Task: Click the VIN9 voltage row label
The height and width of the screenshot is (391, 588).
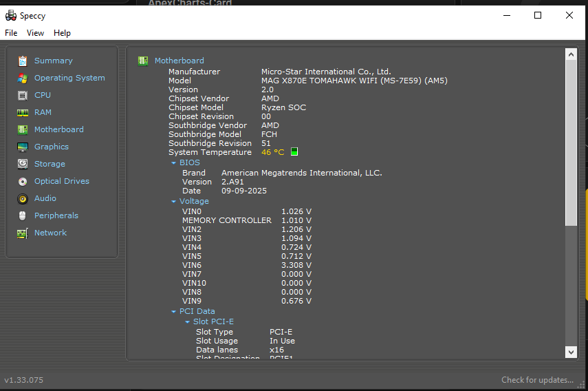Action: 192,301
